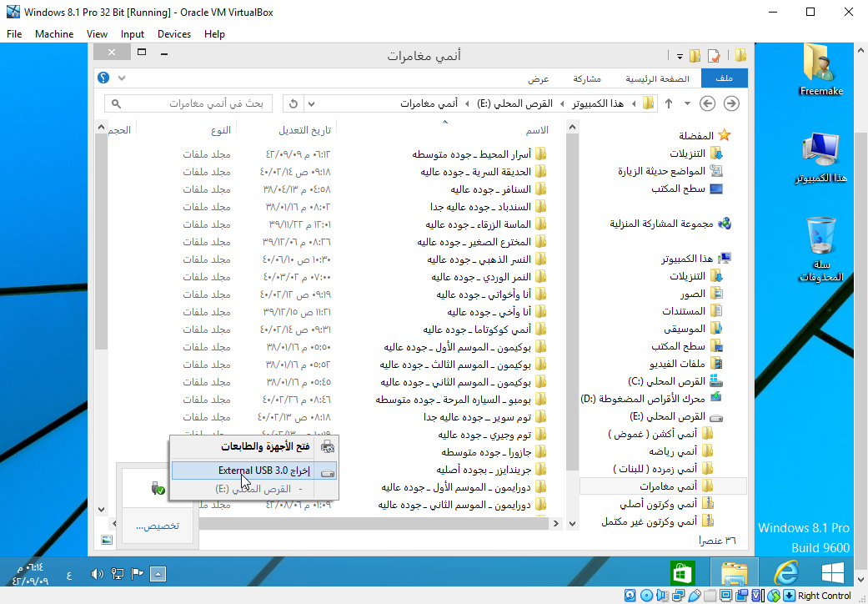Open the ملف ribbon tab
This screenshot has height=604, width=868.
(724, 78)
